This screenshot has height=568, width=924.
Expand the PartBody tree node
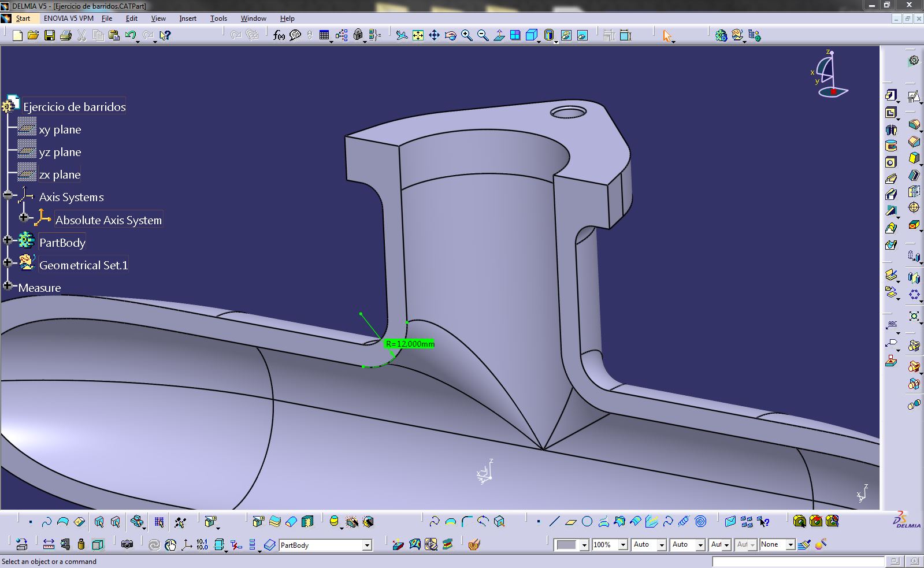(x=8, y=240)
